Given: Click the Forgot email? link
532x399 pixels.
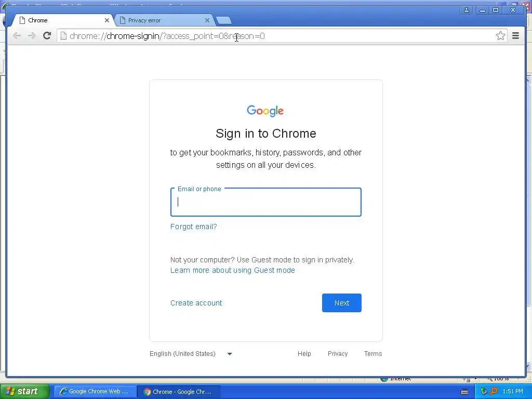Looking at the screenshot, I should 193,227.
